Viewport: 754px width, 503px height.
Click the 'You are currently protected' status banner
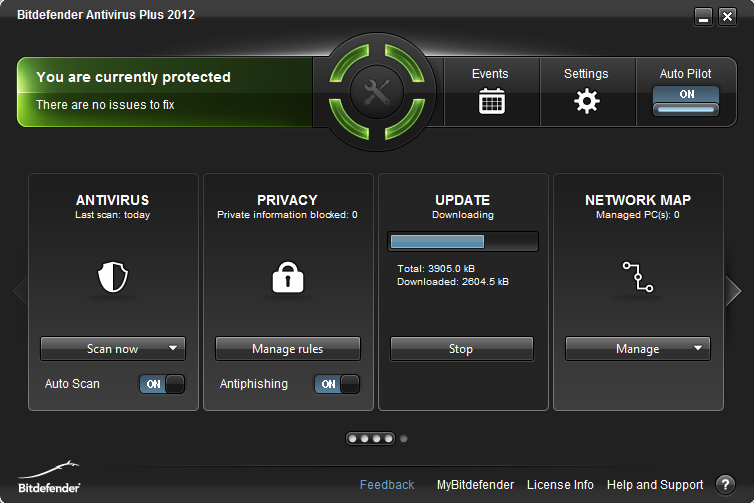(165, 92)
